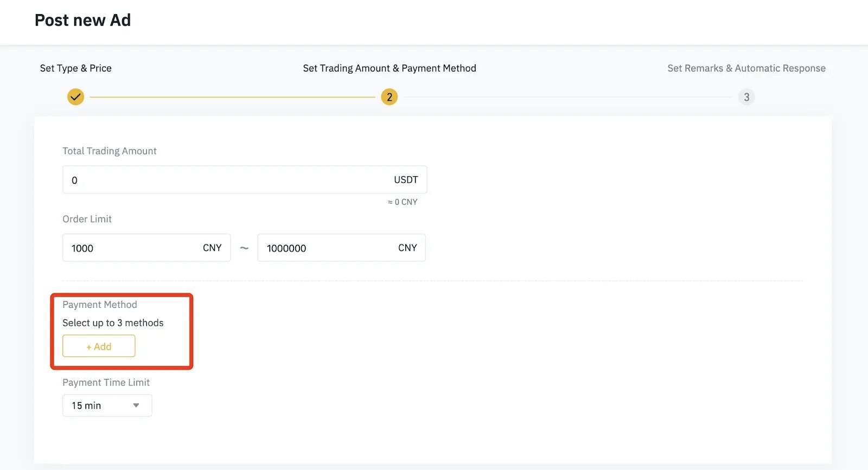Viewport: 868px width, 470px height.
Task: Select Set Trading Amount & Payment Method step
Action: (x=390, y=68)
